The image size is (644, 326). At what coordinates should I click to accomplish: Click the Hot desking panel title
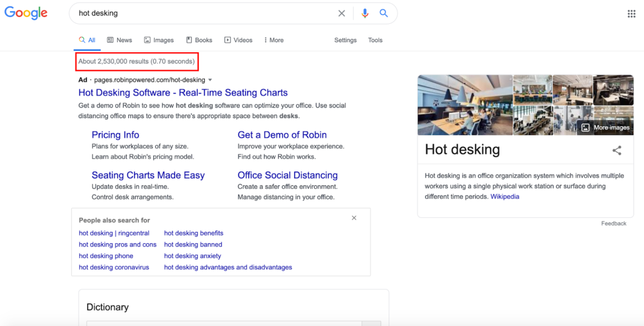click(x=462, y=149)
